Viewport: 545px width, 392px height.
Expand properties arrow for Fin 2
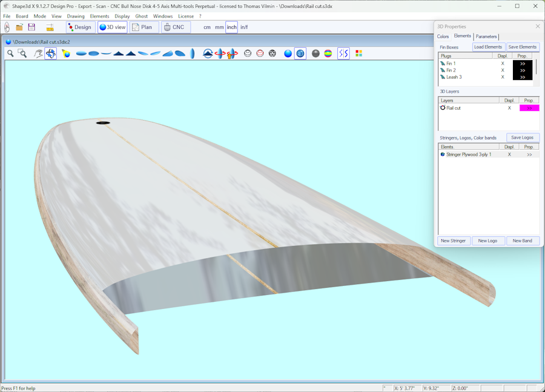523,70
